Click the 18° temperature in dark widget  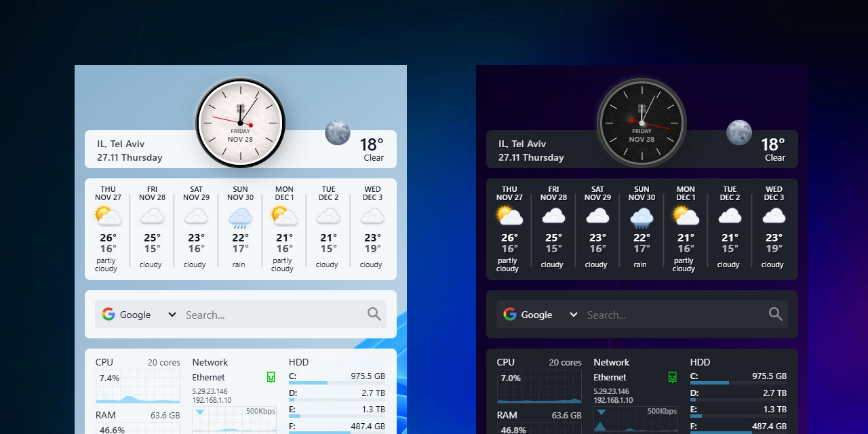[x=773, y=144]
